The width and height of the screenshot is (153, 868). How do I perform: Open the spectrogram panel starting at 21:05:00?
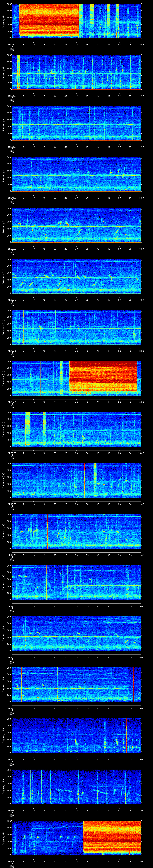click(76, 225)
